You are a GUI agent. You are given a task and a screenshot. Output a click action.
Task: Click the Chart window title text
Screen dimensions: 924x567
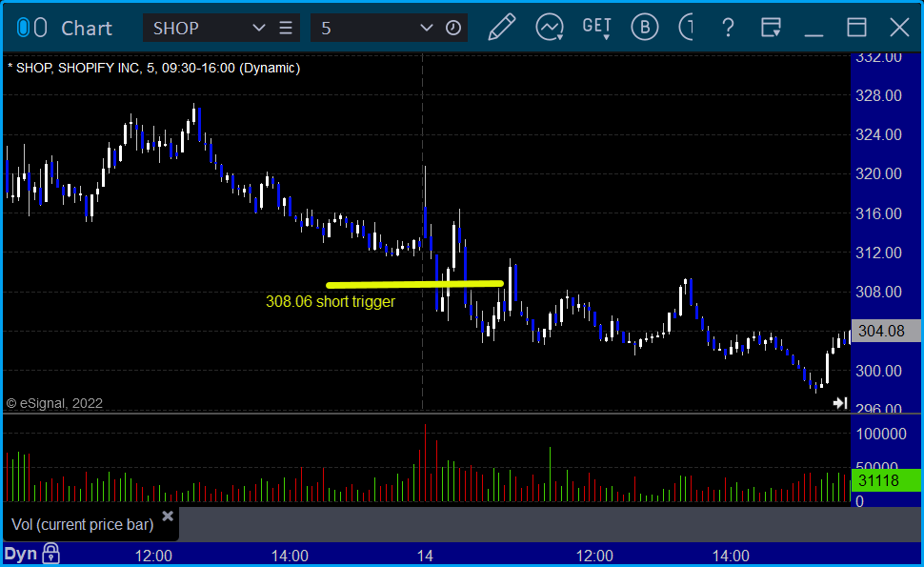click(x=87, y=29)
